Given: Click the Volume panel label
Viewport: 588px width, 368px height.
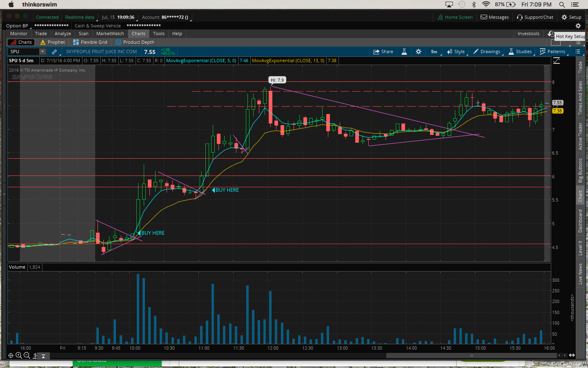Looking at the screenshot, I should pyautogui.click(x=17, y=267).
